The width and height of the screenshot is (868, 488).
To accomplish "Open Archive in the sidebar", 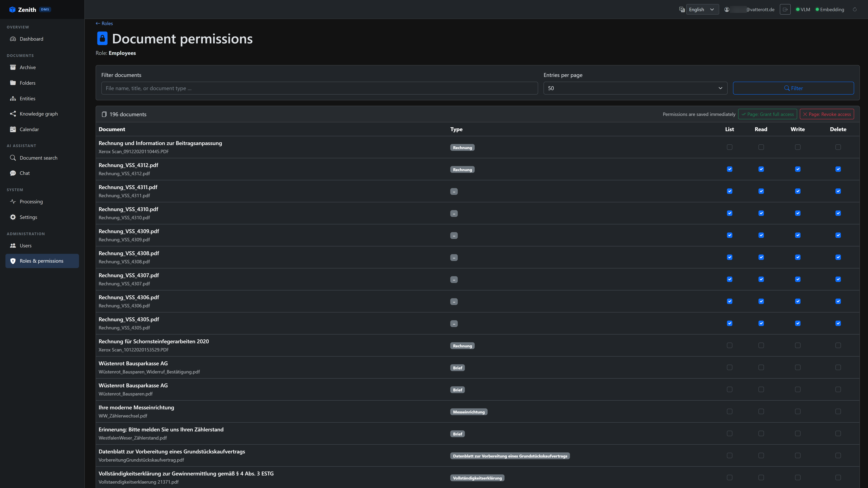I will click(x=42, y=67).
